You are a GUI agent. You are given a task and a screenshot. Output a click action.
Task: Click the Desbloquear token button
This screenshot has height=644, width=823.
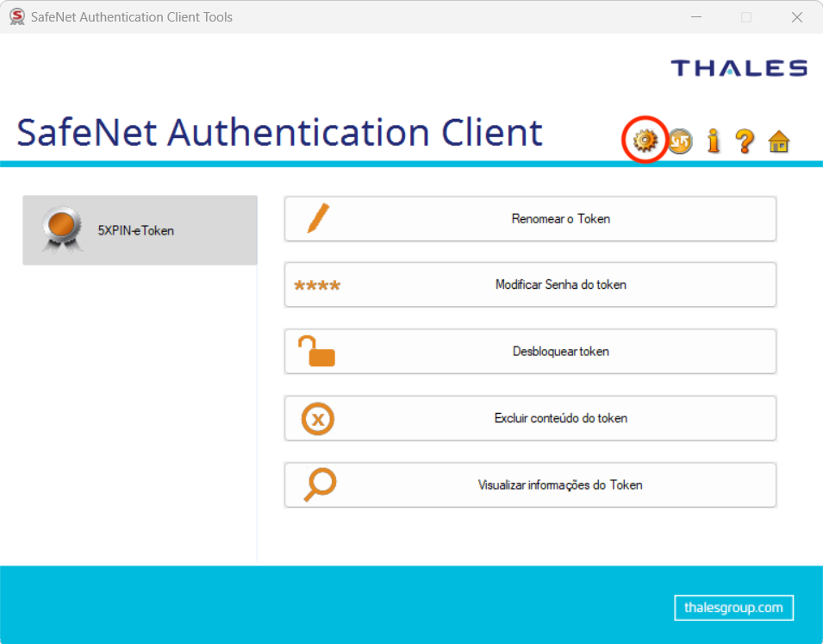pyautogui.click(x=530, y=352)
